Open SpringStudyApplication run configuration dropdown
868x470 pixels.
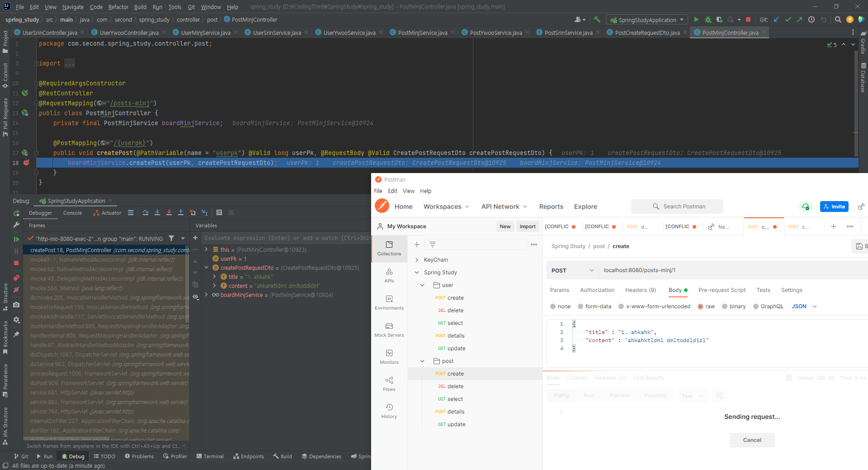point(646,20)
